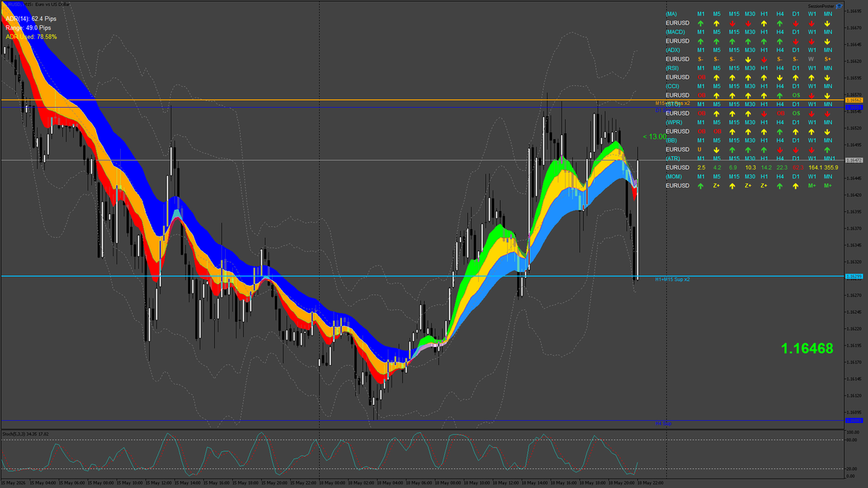Click the W1 'M+' in the MOM EURUSD row
The image size is (868, 488).
812,186
